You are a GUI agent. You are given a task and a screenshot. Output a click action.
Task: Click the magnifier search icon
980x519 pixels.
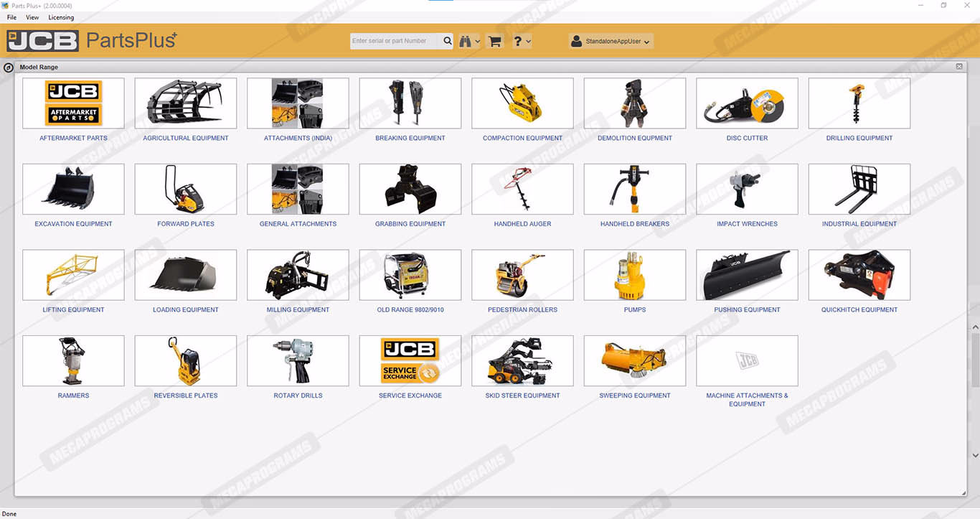coord(448,41)
